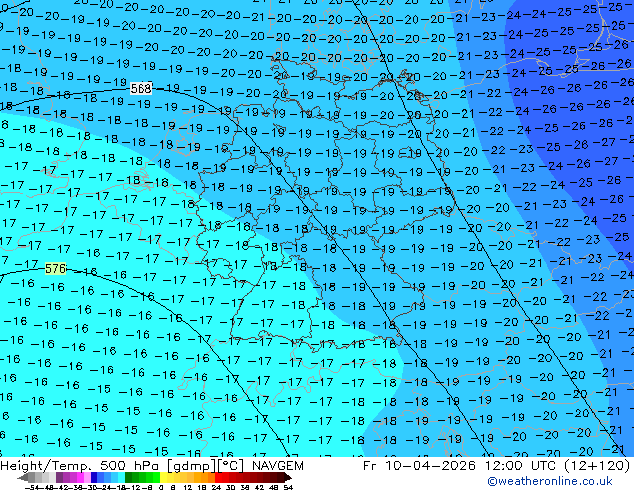The width and height of the screenshot is (634, 490).
Task: Click the bright red swatch in the legend
Action: [x=218, y=478]
